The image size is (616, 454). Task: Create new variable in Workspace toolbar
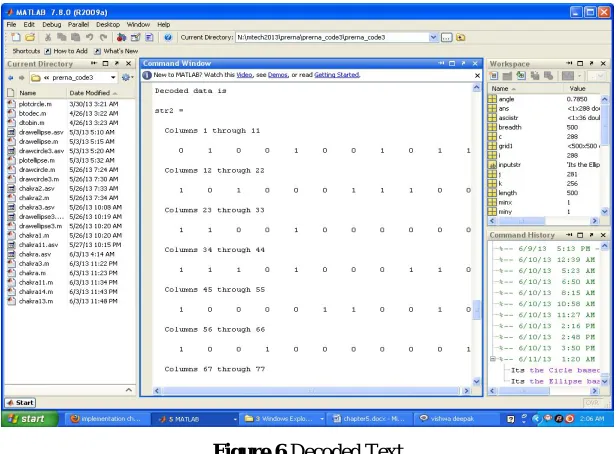coord(494,75)
